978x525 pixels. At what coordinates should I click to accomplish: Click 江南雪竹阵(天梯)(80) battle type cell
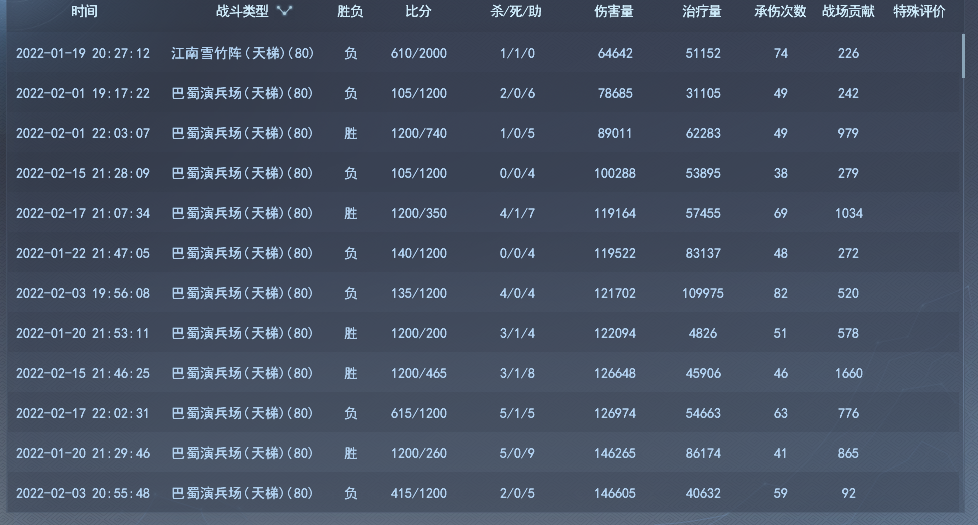[x=243, y=54]
